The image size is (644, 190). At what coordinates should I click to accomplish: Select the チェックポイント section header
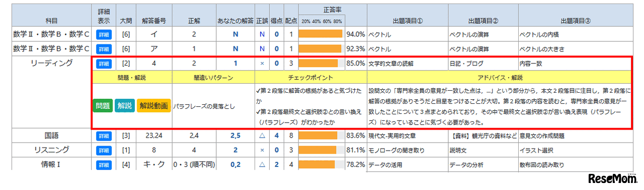(x=311, y=78)
